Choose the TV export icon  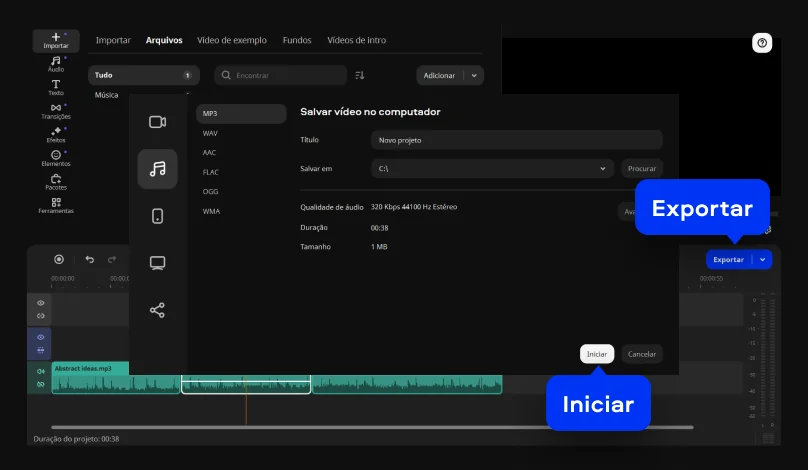click(157, 263)
